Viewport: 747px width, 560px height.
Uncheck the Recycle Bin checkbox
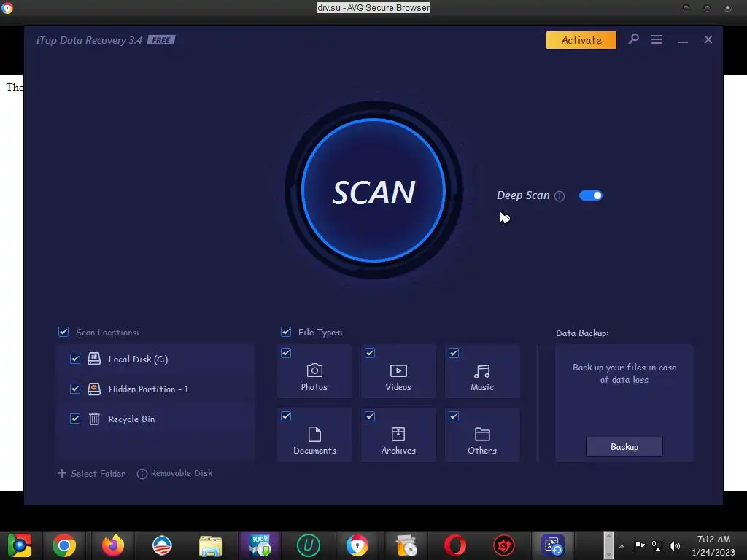coord(75,419)
